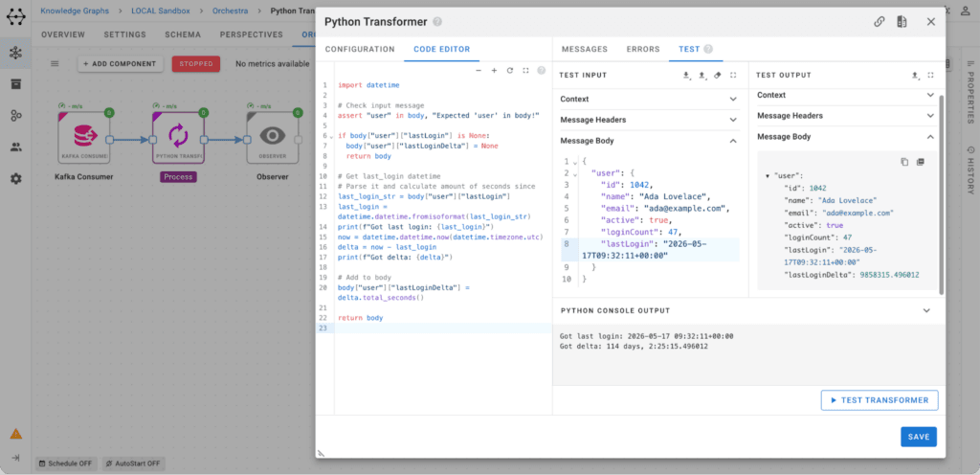The image size is (980, 475).
Task: Upload the Test Output using its export icon
Action: point(915,75)
